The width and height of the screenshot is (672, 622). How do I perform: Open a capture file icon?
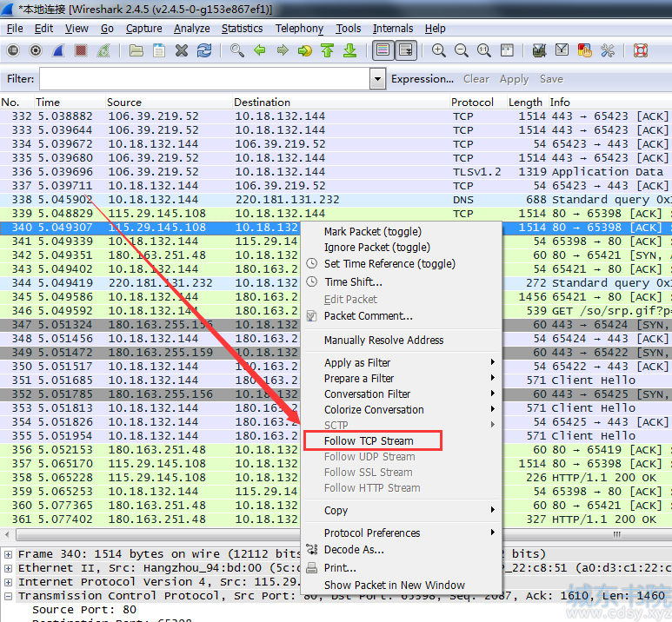pyautogui.click(x=136, y=50)
